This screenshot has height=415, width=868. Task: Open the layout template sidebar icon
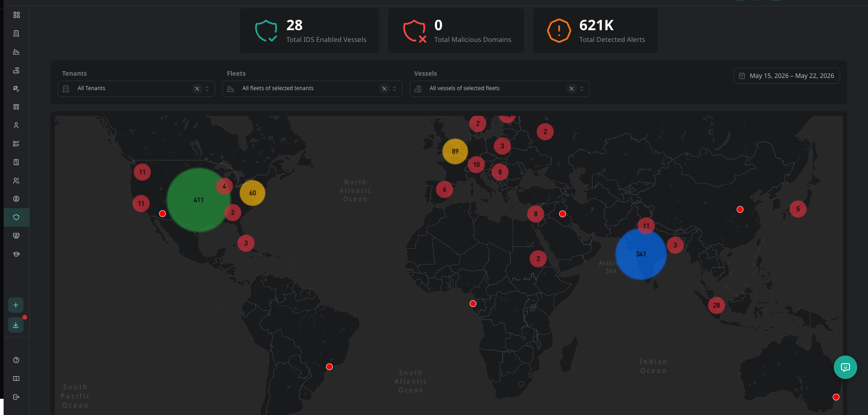pos(16,107)
